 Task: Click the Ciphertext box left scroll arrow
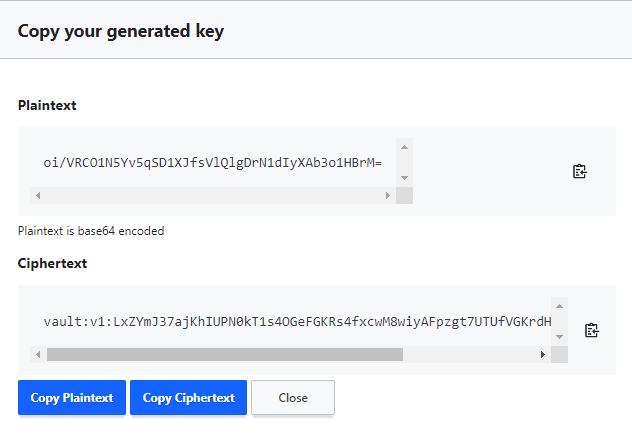click(x=38, y=354)
